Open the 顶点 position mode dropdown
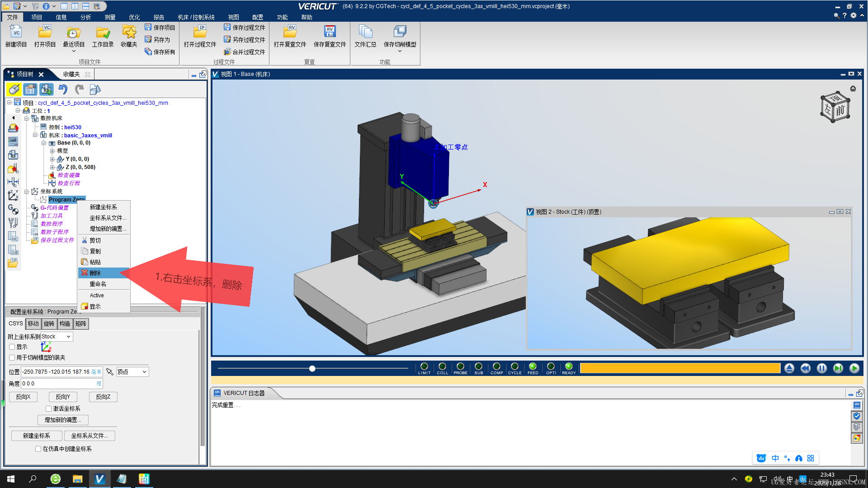This screenshot has width=868, height=488. pyautogui.click(x=132, y=372)
